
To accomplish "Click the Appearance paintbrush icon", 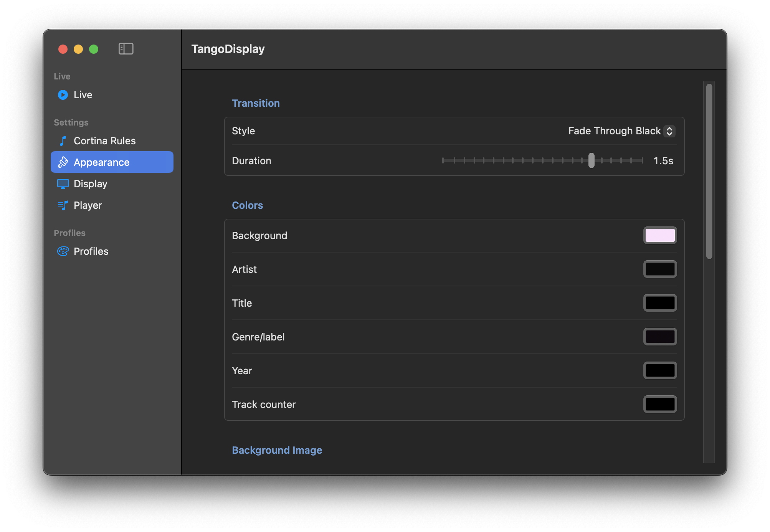I will 63,162.
